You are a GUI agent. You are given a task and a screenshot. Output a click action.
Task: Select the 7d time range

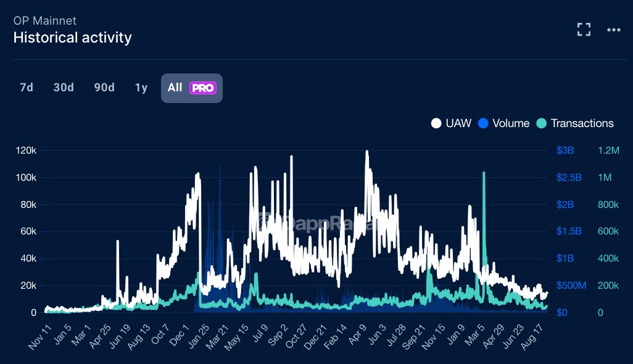(27, 88)
